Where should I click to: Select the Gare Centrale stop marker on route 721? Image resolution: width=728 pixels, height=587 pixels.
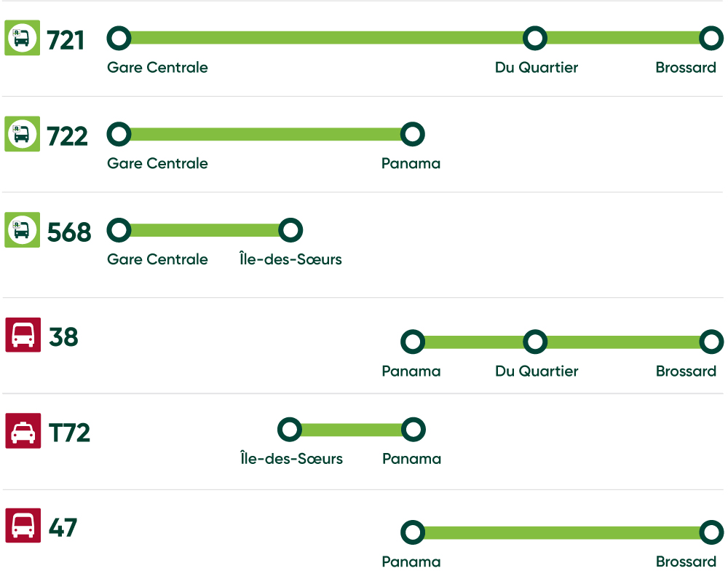tap(119, 38)
